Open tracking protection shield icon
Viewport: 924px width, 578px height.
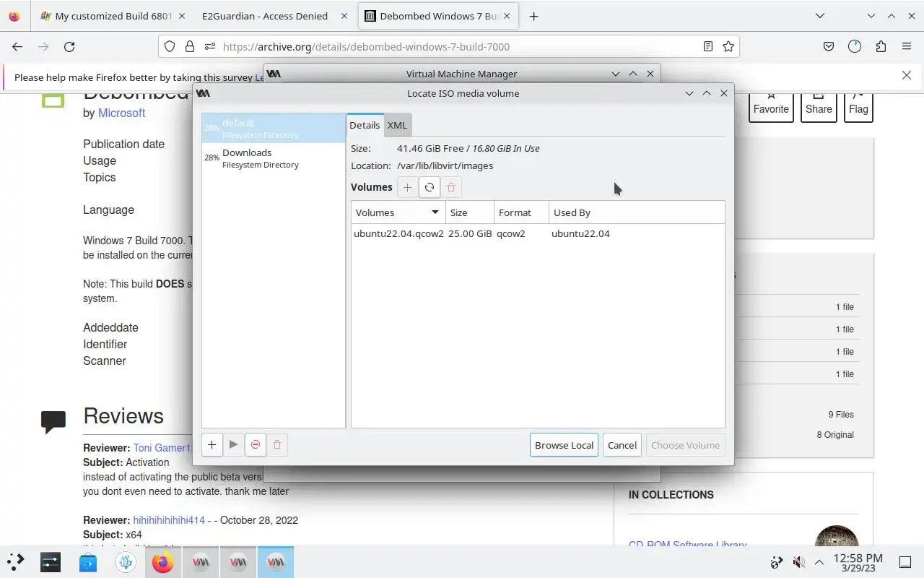(170, 46)
